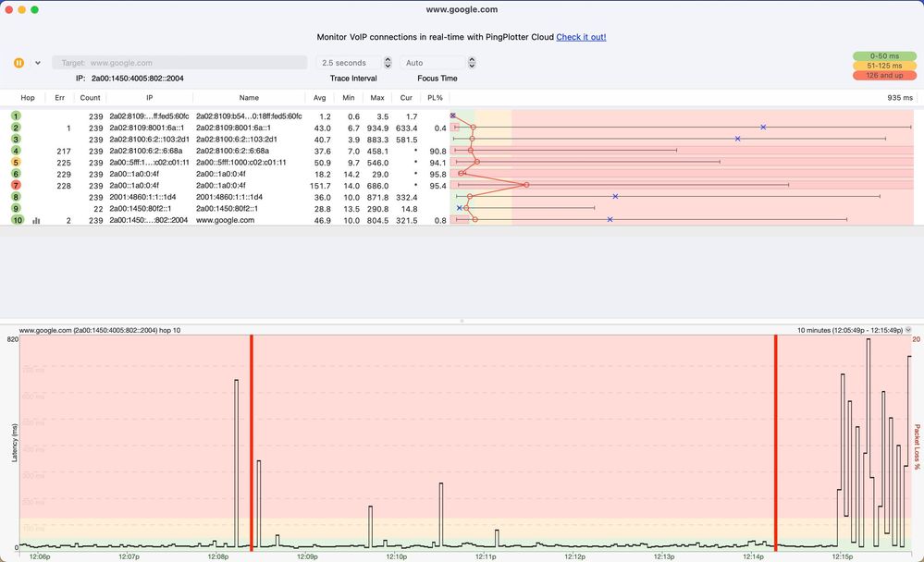The width and height of the screenshot is (924, 562).
Task: Select the red hop 7 circle icon
Action: click(x=16, y=185)
